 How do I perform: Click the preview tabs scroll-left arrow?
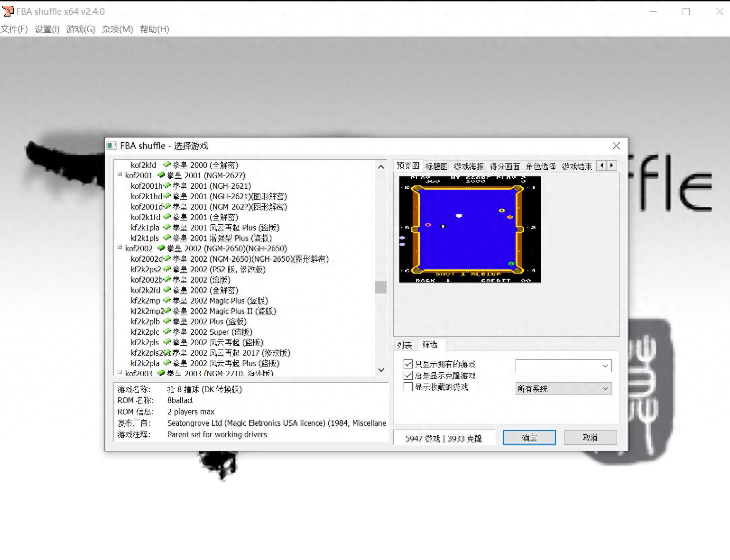pyautogui.click(x=601, y=165)
